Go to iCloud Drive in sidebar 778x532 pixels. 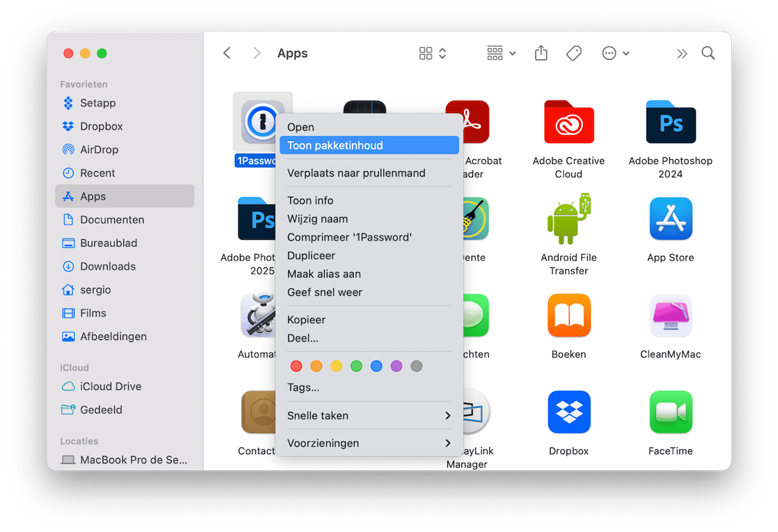110,387
